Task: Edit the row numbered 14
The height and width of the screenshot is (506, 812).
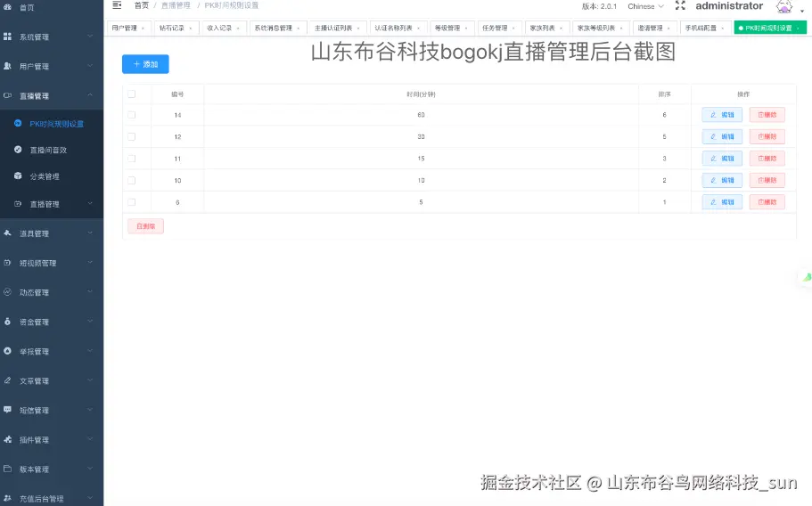Action: click(x=722, y=115)
